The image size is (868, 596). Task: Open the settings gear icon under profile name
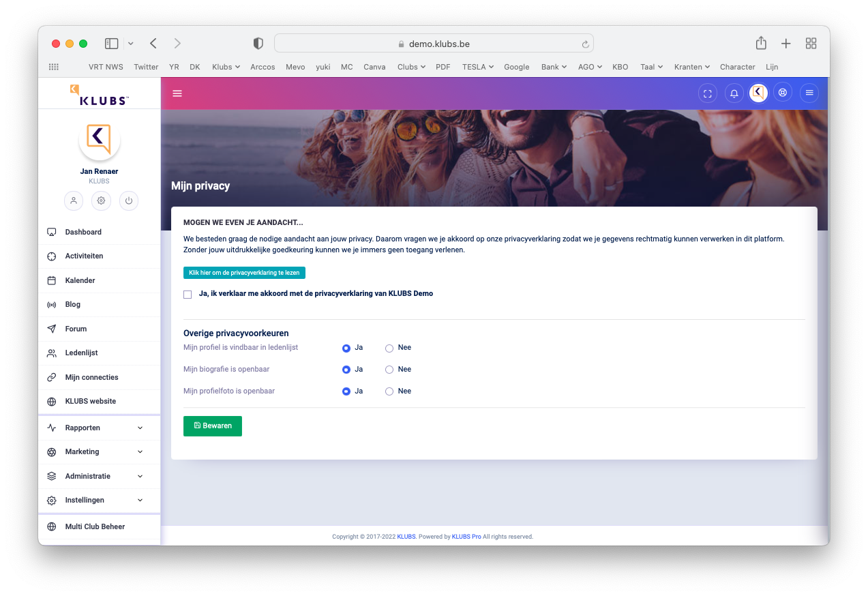tap(101, 201)
